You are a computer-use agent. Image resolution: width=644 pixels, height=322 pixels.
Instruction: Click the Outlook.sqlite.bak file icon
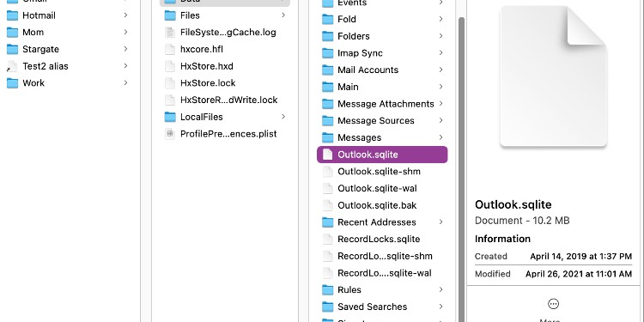(x=327, y=205)
